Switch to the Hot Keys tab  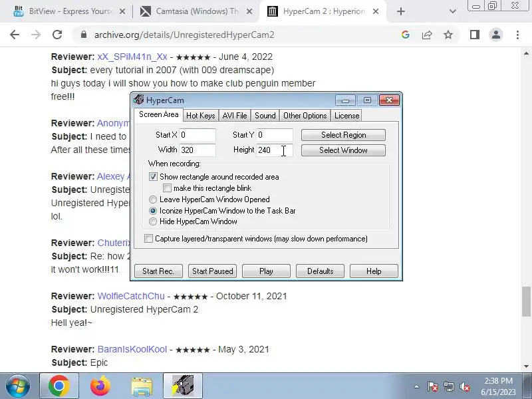tap(201, 116)
